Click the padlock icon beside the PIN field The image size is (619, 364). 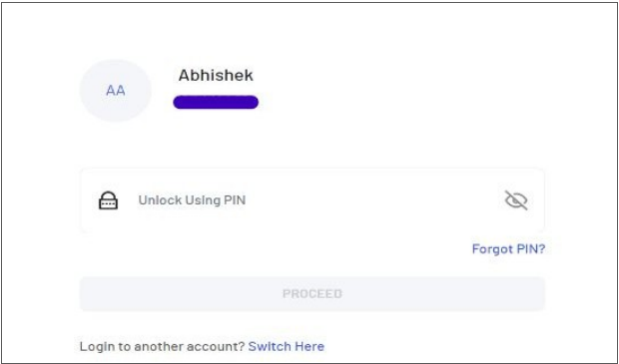[x=108, y=200]
